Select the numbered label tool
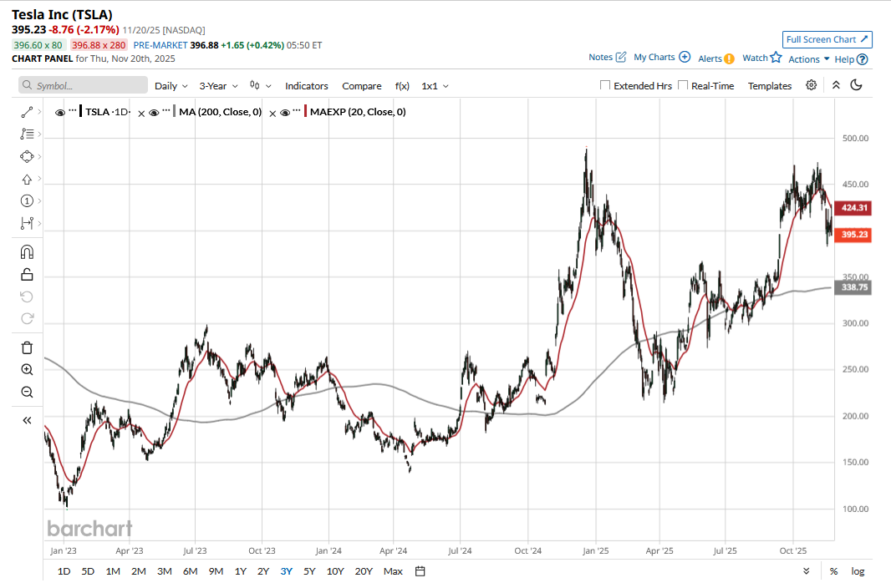 [27, 201]
